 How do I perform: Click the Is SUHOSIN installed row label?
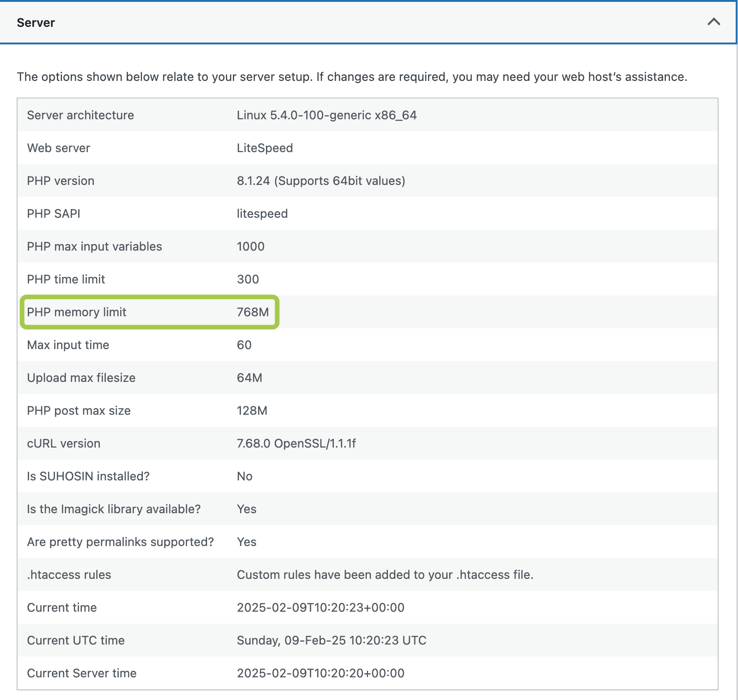(88, 476)
